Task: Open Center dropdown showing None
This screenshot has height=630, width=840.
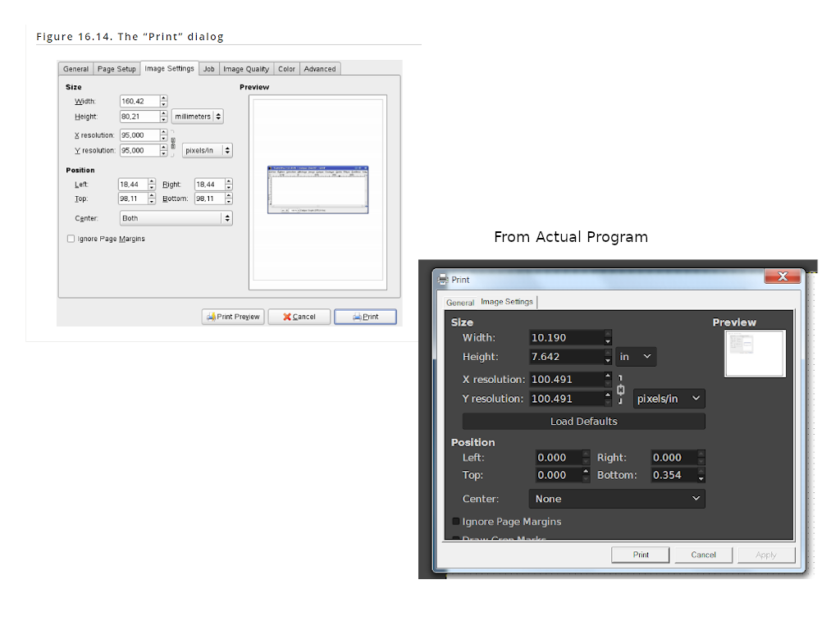Action: (x=617, y=499)
